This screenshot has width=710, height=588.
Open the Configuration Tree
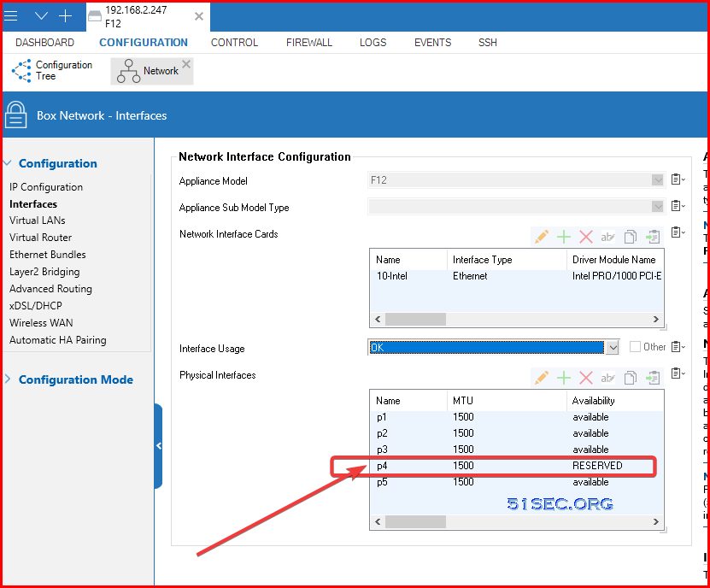[52, 71]
